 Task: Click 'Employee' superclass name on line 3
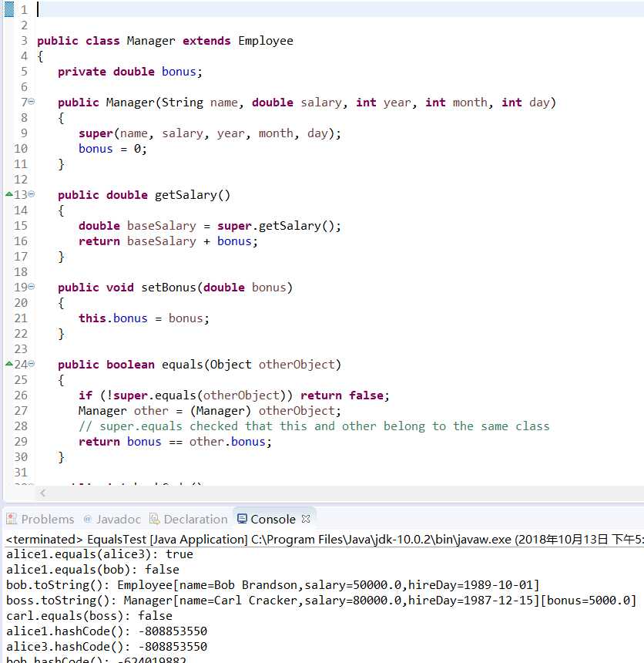click(265, 41)
